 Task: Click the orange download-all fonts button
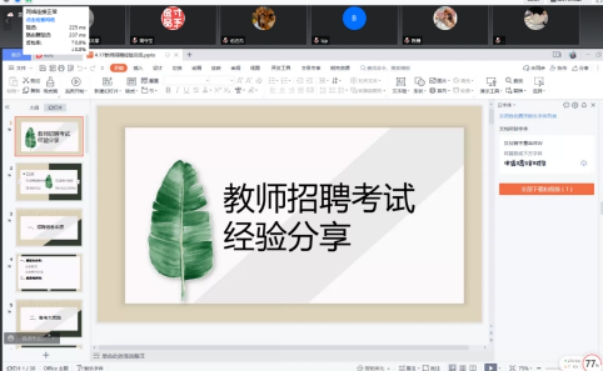(546, 189)
